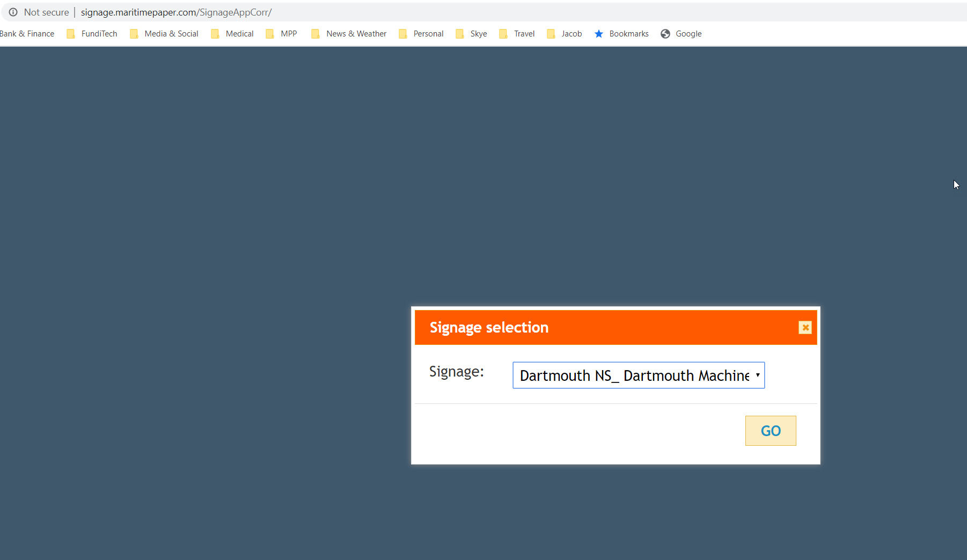Click the Signage dropdown arrow
Screen dimensions: 967x560
click(x=757, y=375)
